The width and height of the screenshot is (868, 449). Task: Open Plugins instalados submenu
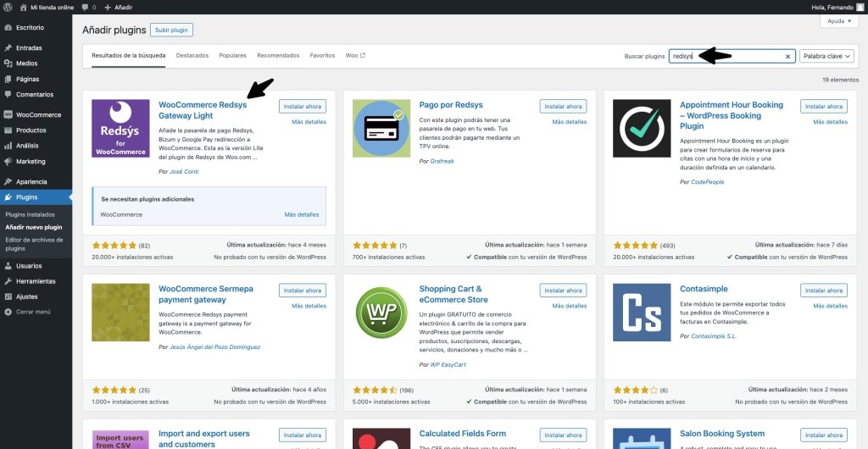coord(30,214)
